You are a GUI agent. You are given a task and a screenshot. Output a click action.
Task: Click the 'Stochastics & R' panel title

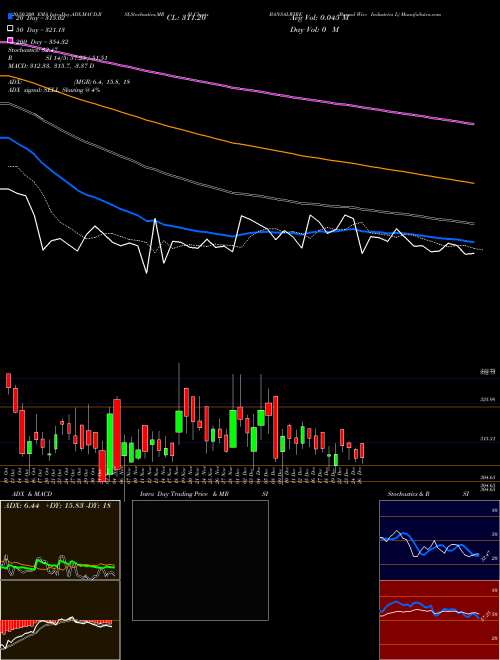409,494
